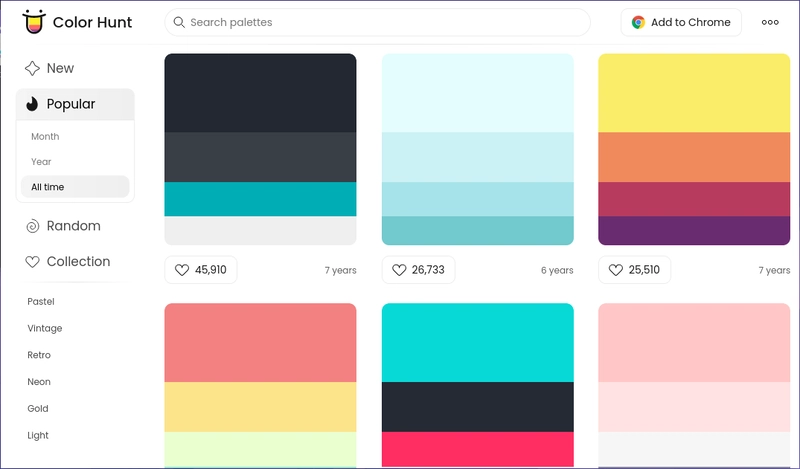
Task: Select the palest cyan swatch in second palette
Action: click(x=478, y=93)
